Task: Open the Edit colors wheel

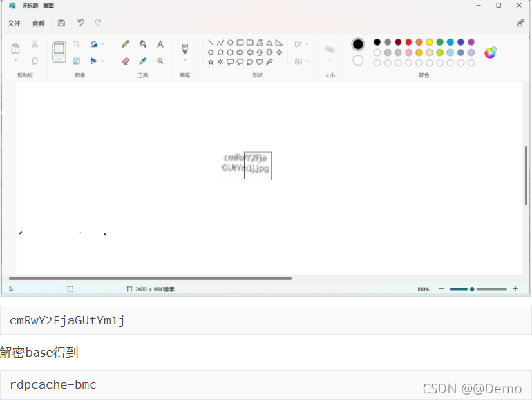Action: (490, 53)
